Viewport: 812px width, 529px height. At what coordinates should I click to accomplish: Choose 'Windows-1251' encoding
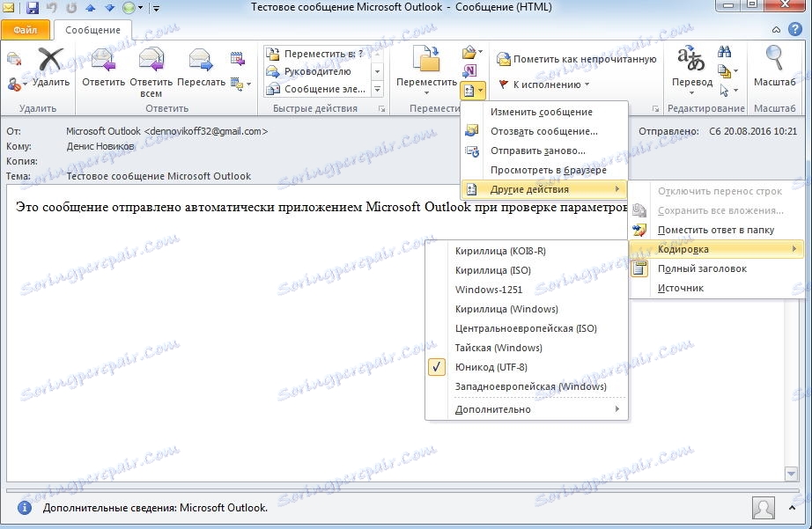tap(527, 290)
